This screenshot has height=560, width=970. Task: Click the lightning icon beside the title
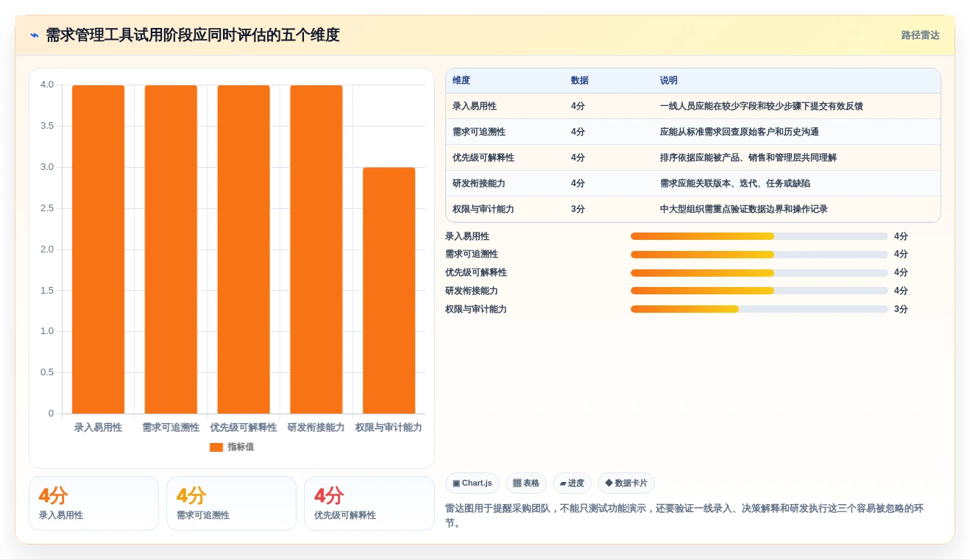tap(35, 35)
